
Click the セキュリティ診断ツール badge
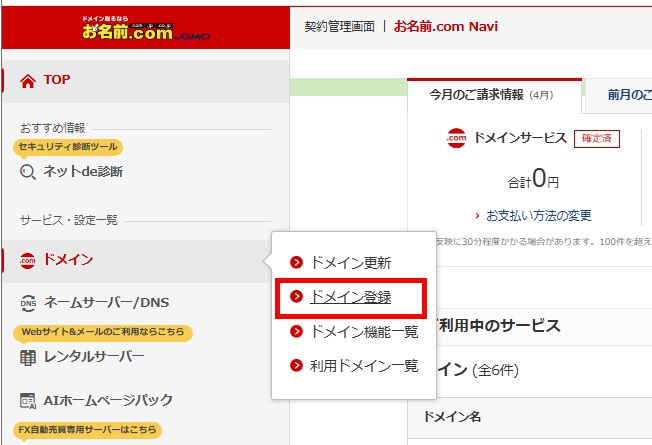[68, 147]
